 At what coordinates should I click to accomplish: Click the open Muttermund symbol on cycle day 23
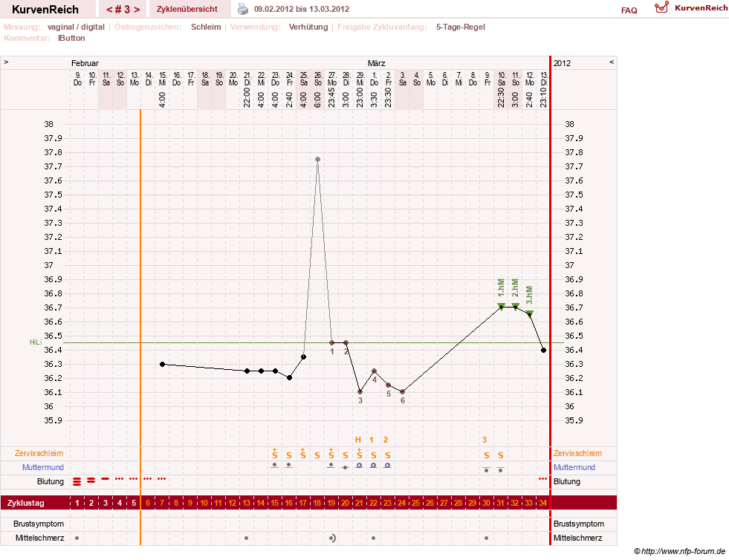pyautogui.click(x=388, y=465)
